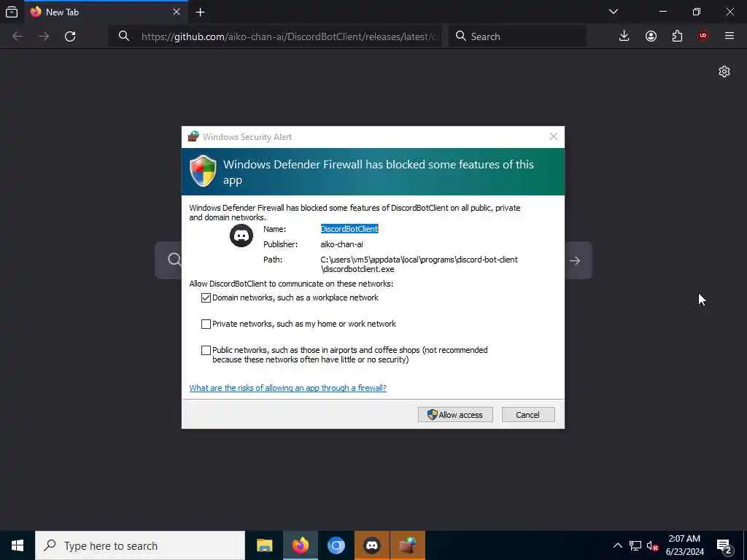Open the Windows Start menu
The image size is (747, 560).
[x=18, y=545]
